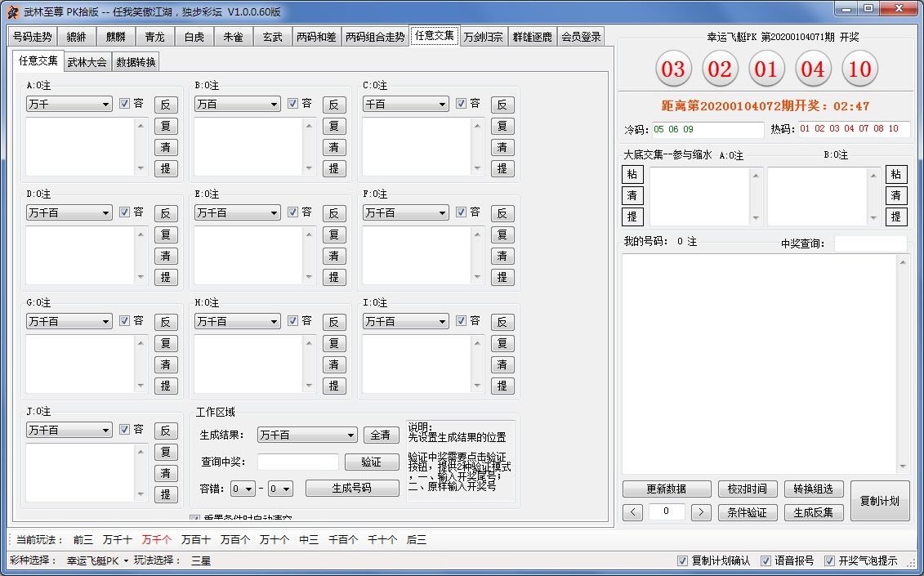Click the 查询中奖 input field
The image size is (924, 576).
click(x=297, y=462)
